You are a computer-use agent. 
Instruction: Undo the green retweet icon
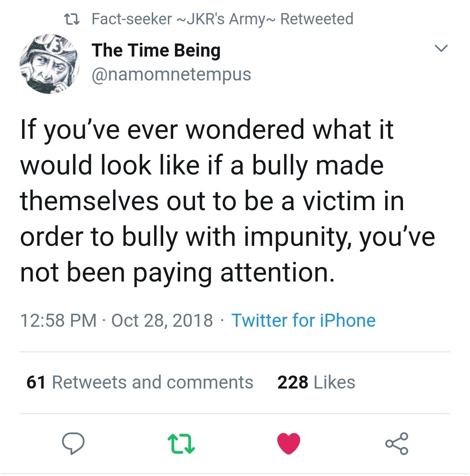(x=181, y=443)
